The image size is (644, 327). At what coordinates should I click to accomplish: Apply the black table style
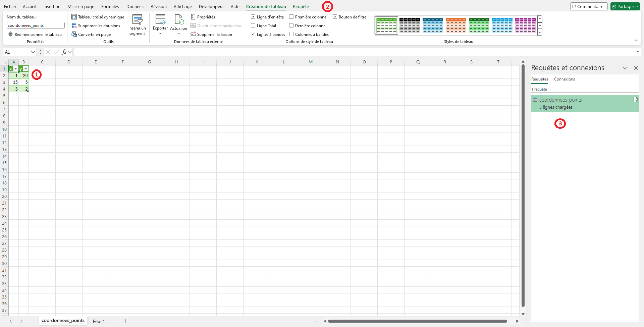[410, 25]
